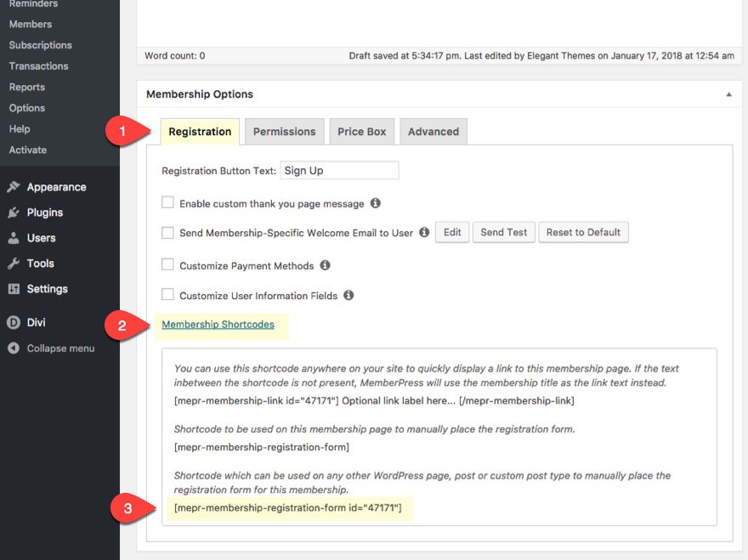Open the Permissions tab

[284, 131]
